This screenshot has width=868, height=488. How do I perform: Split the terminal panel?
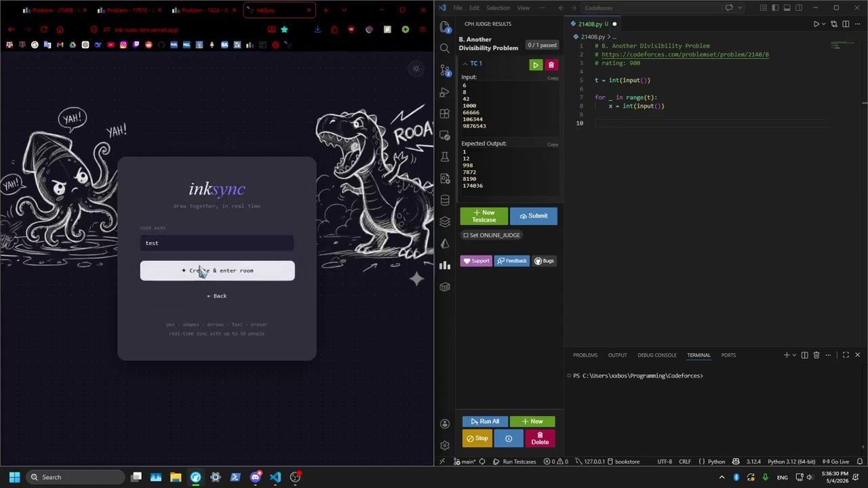coord(805,355)
